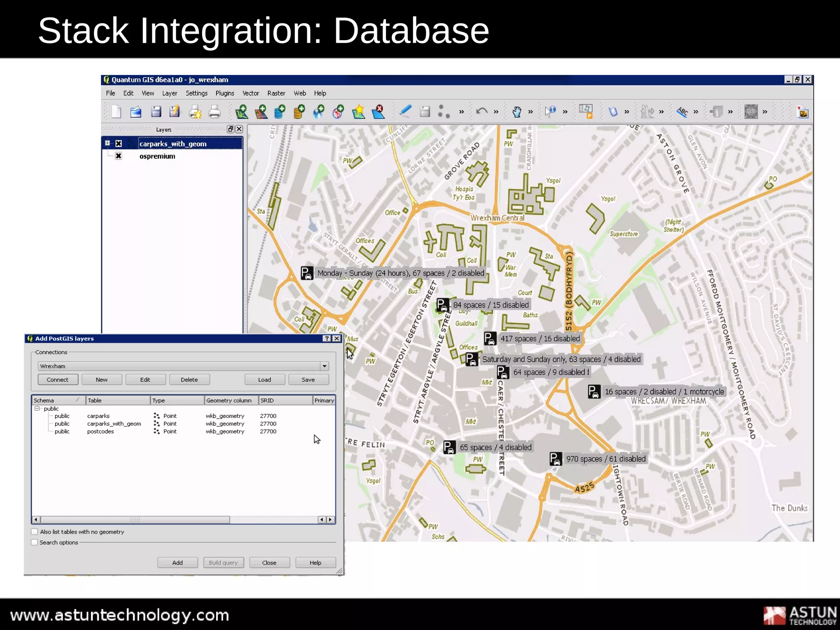Enable the 'Search options' checkbox
This screenshot has width=840, height=630.
click(34, 542)
